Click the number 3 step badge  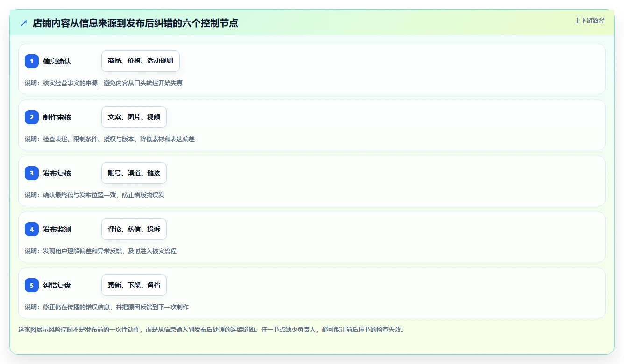click(32, 173)
